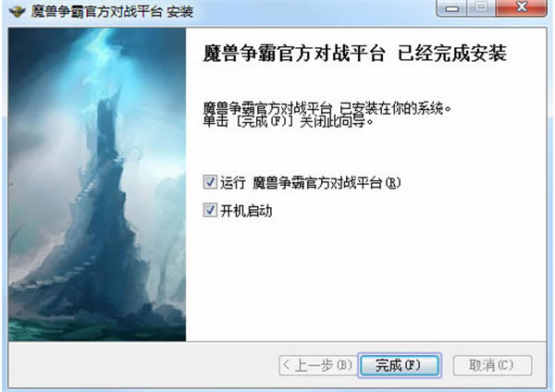Click the greyed-out 取消(C) button
The height and width of the screenshot is (392, 555).
click(492, 365)
